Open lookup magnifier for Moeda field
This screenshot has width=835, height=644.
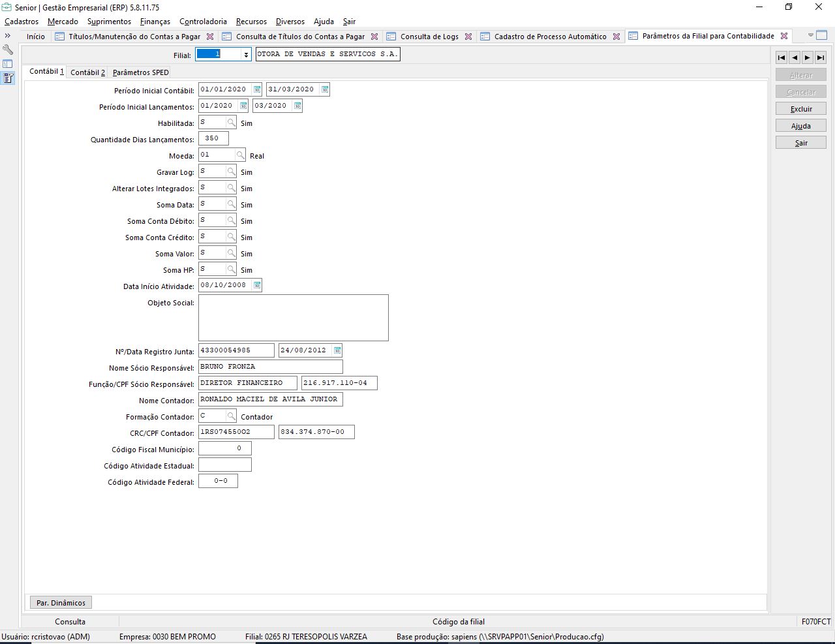pos(241,155)
